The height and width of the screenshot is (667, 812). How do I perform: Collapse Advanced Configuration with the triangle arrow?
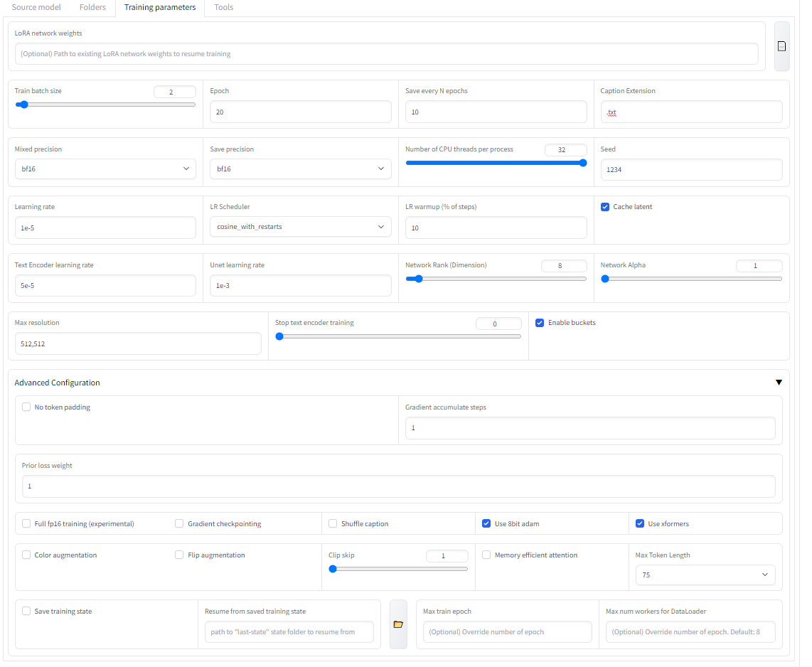click(779, 382)
